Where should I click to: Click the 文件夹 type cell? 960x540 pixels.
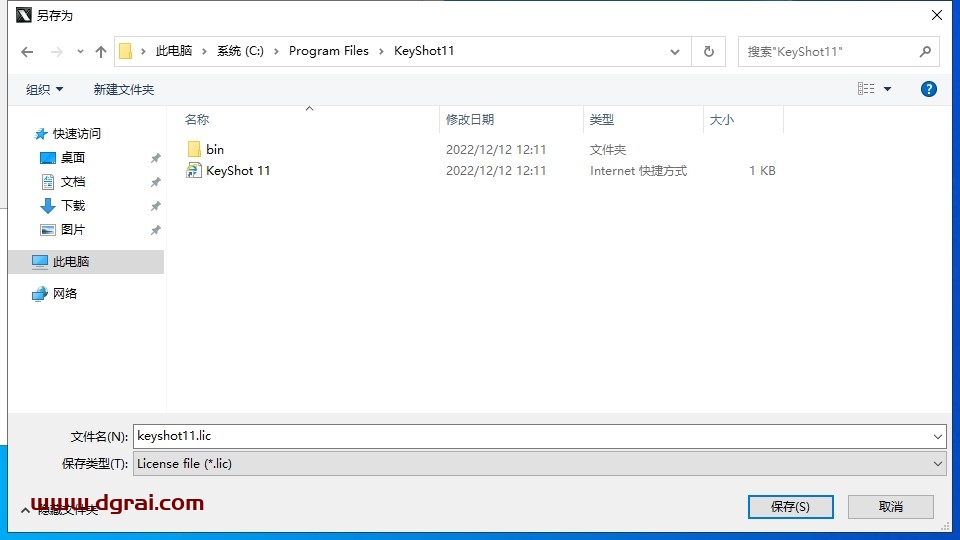pos(607,149)
